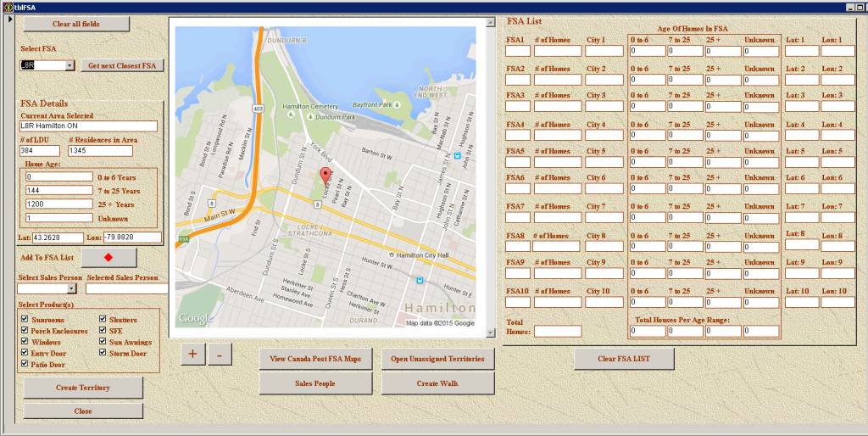The image size is (868, 436).
Task: Click the Google logo on the map
Action: click(195, 318)
